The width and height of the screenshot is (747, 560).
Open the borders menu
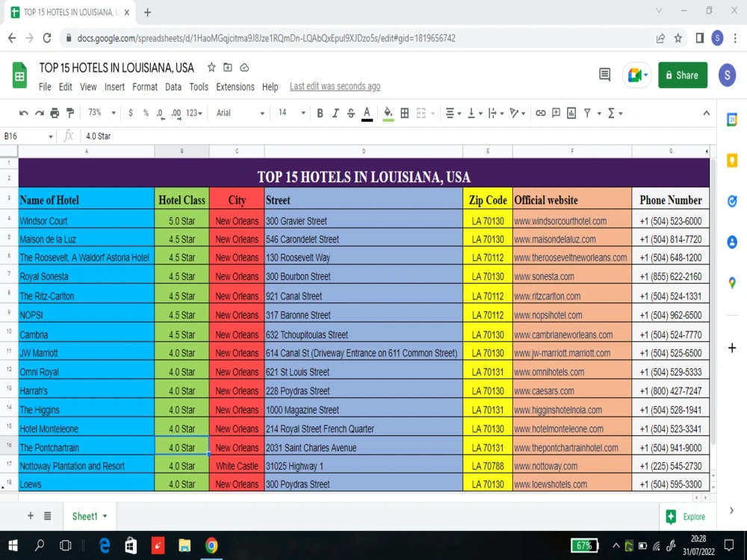click(x=404, y=113)
